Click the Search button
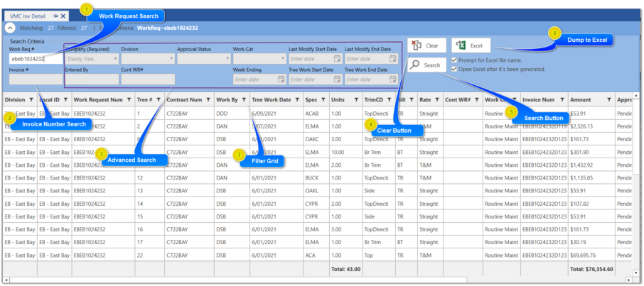The width and height of the screenshot is (644, 286). (x=426, y=65)
